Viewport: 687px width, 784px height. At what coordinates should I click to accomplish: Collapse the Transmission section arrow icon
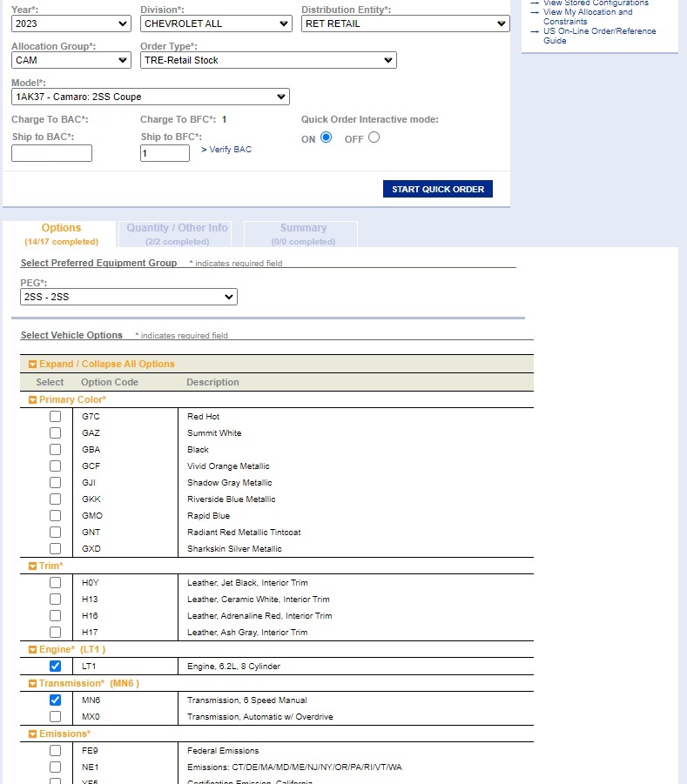pyautogui.click(x=33, y=684)
